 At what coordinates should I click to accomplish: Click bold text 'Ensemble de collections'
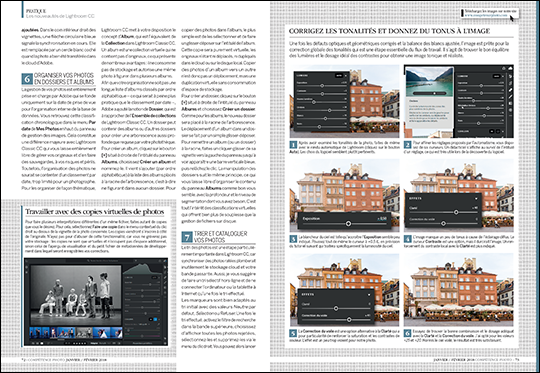click(154, 116)
